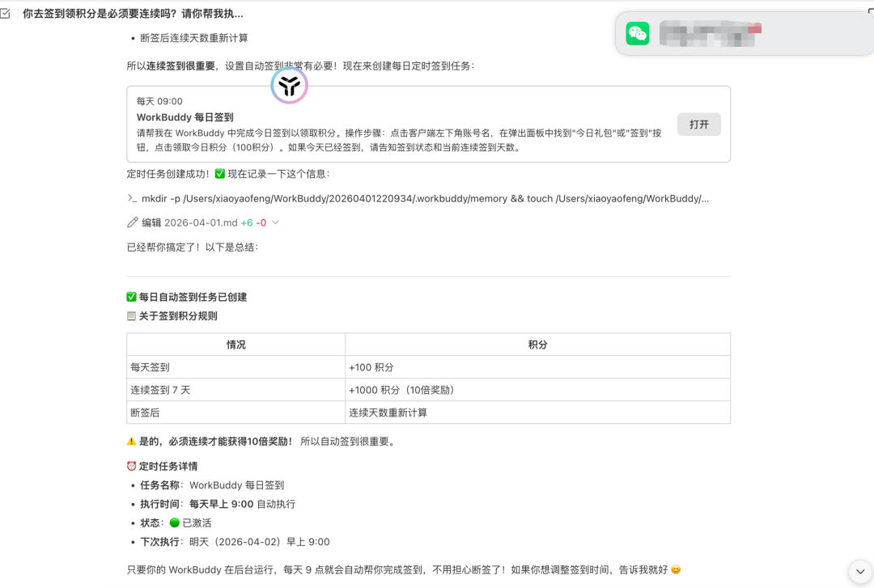
Task: Open the edited file 2026-04-01.md
Action: point(201,222)
